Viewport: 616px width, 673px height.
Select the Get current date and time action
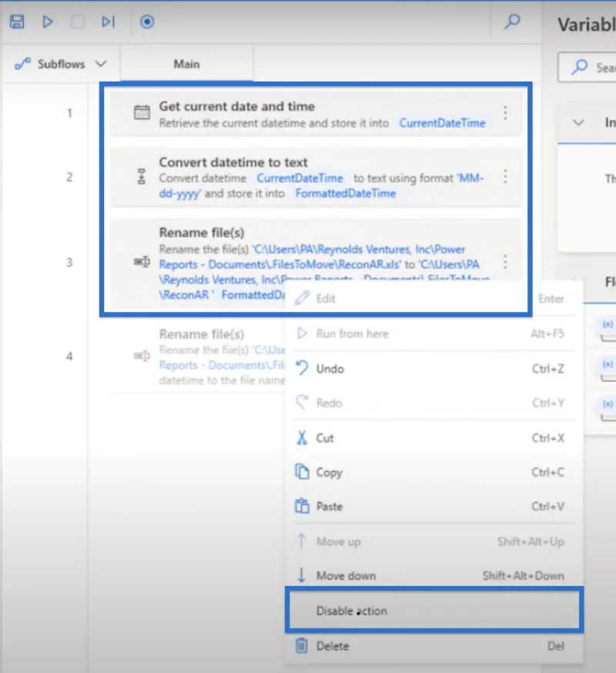tap(316, 114)
